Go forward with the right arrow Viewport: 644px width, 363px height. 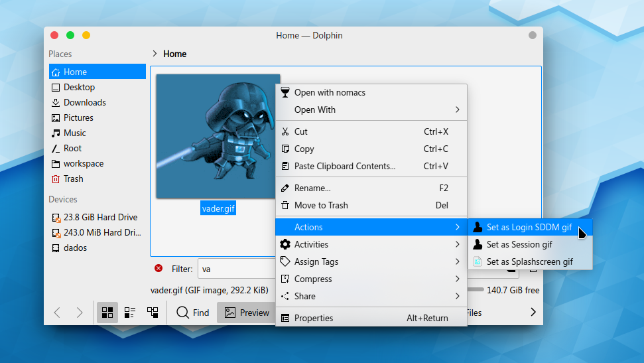pos(80,313)
